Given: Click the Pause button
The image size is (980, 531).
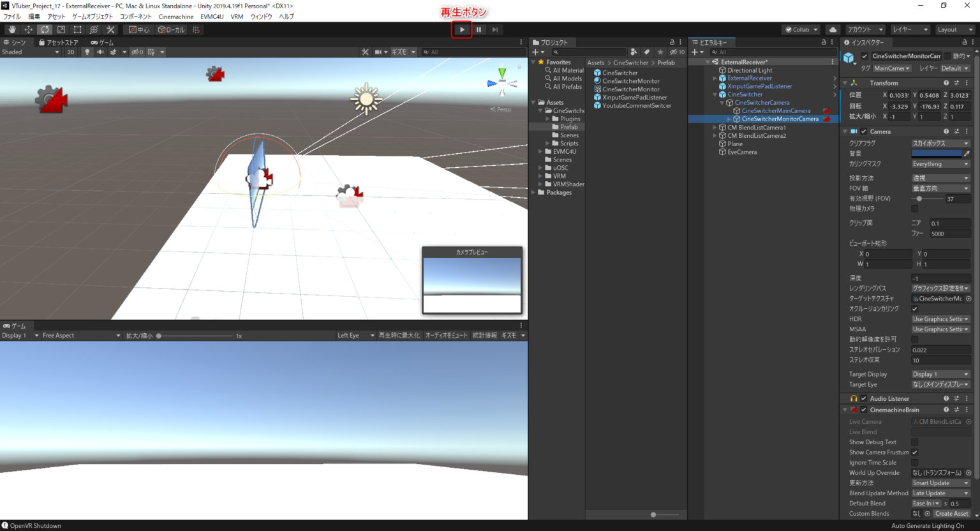Looking at the screenshot, I should pos(479,29).
